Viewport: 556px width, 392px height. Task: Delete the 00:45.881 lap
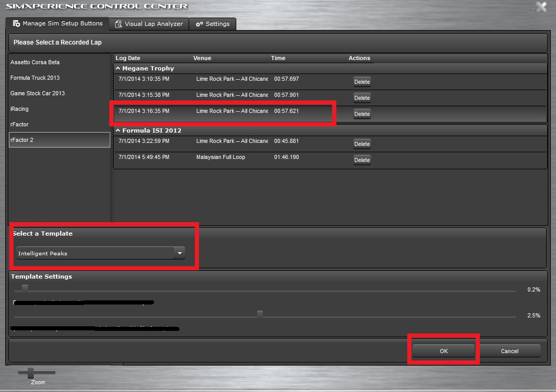362,144
